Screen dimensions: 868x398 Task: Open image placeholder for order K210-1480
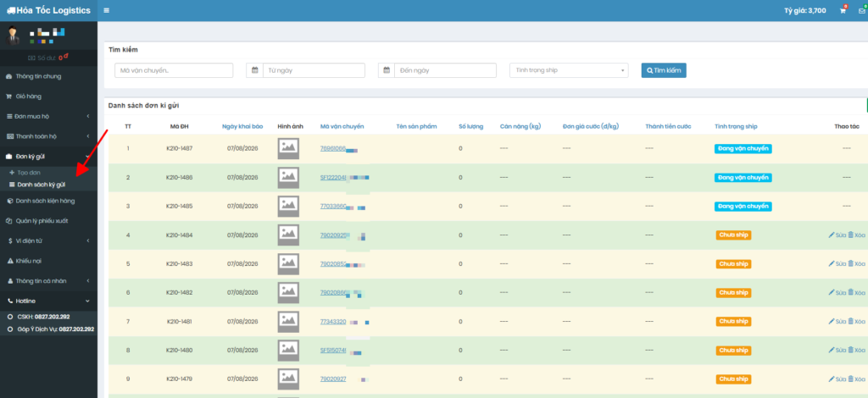coord(288,351)
